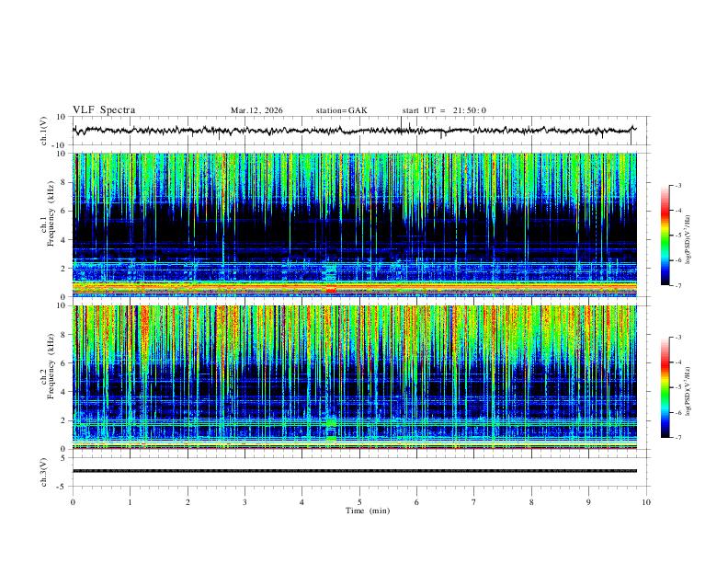The height and width of the screenshot is (563, 728).
Task: Click the "5" minute tick on Time axis
Action: click(359, 502)
